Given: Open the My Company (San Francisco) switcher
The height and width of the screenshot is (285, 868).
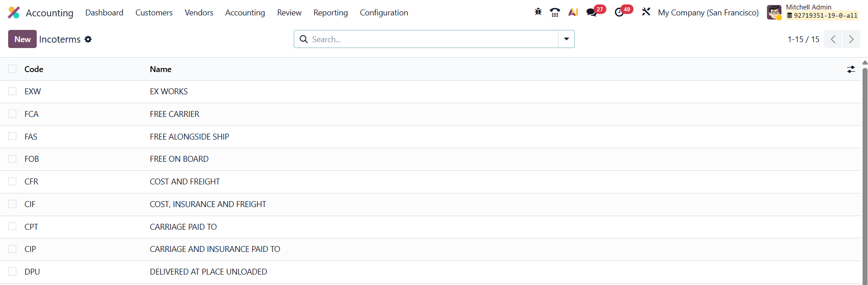Looking at the screenshot, I should (708, 13).
